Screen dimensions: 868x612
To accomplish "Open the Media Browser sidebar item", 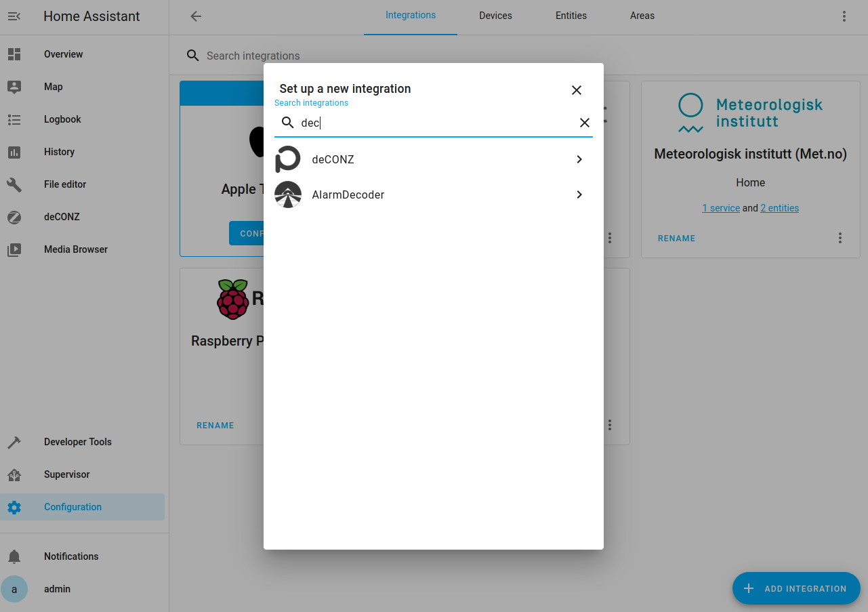I will 75,249.
